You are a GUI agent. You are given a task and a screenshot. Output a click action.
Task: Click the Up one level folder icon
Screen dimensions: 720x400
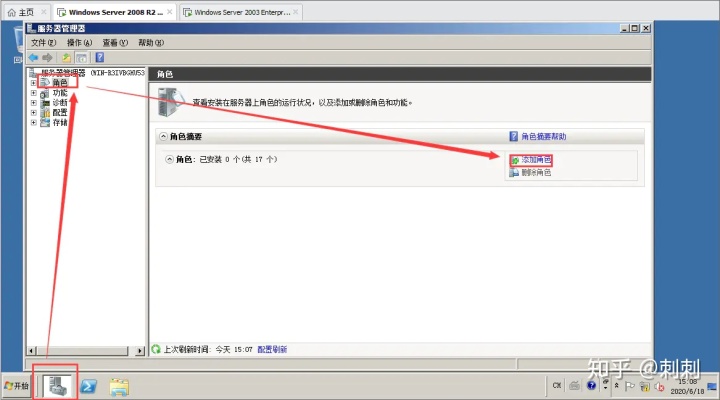coord(67,57)
